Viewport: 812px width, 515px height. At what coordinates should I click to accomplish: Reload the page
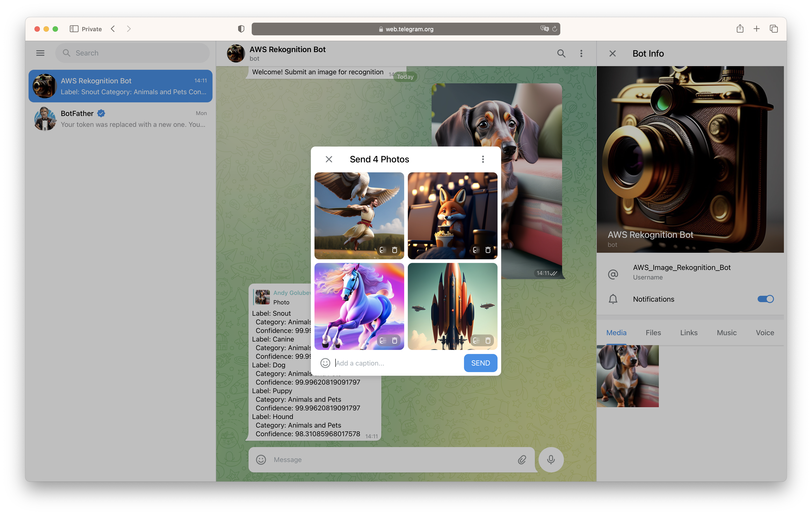554,29
